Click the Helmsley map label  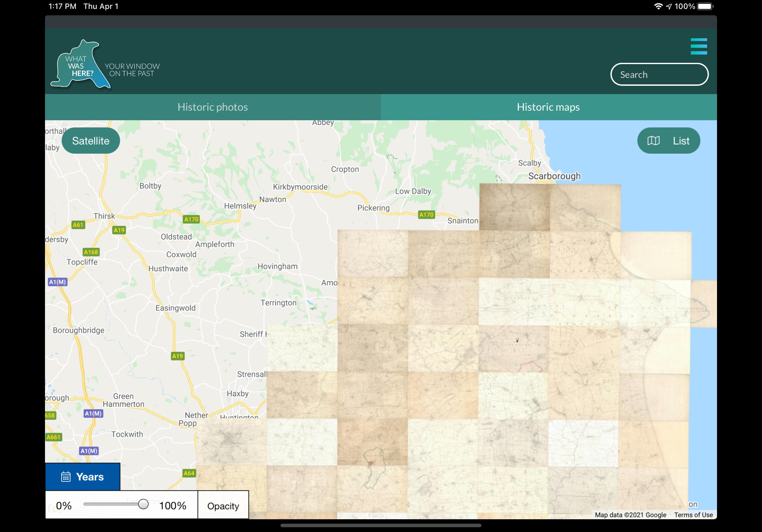click(x=240, y=206)
